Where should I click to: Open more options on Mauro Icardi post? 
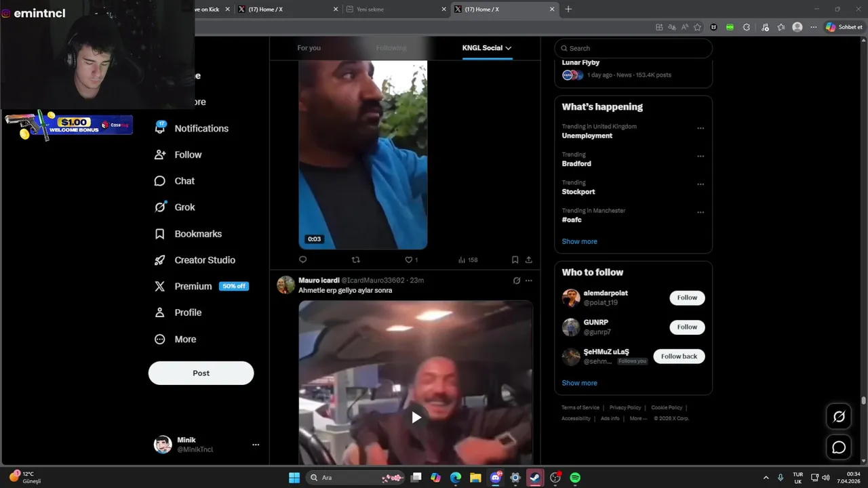(529, 281)
